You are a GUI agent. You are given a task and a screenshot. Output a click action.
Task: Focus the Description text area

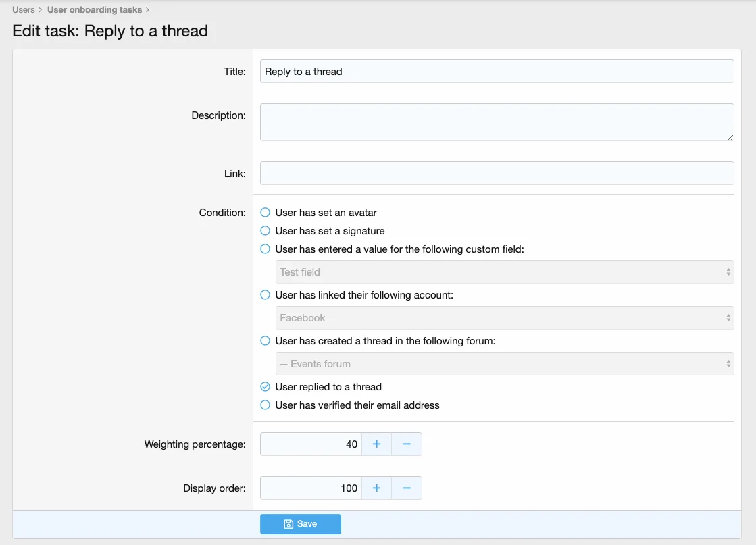pos(497,122)
